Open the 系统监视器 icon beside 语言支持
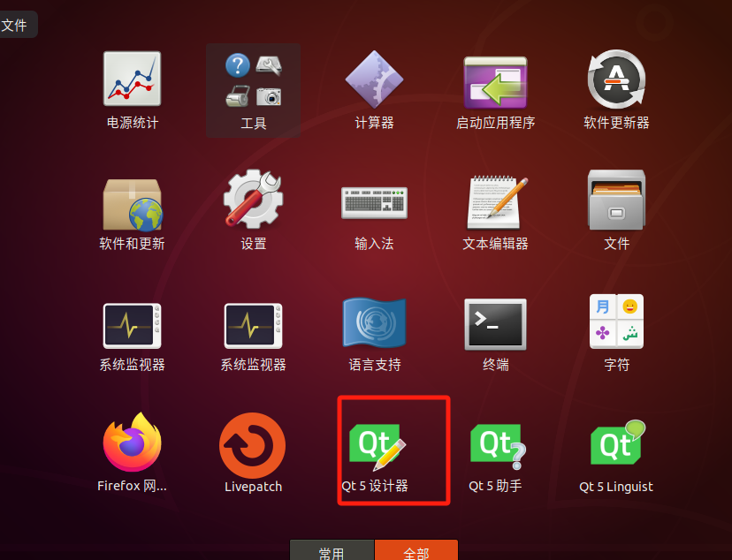 point(253,326)
